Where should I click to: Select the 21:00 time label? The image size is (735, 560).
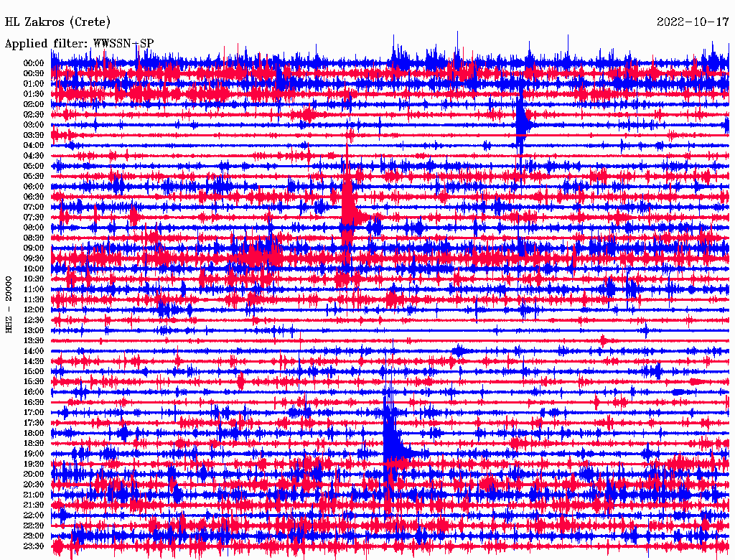[34, 495]
